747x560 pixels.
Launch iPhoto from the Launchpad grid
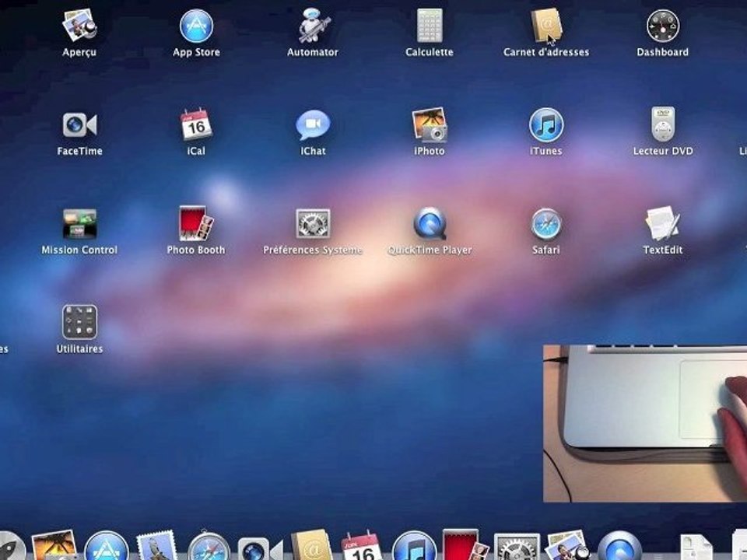coord(430,124)
